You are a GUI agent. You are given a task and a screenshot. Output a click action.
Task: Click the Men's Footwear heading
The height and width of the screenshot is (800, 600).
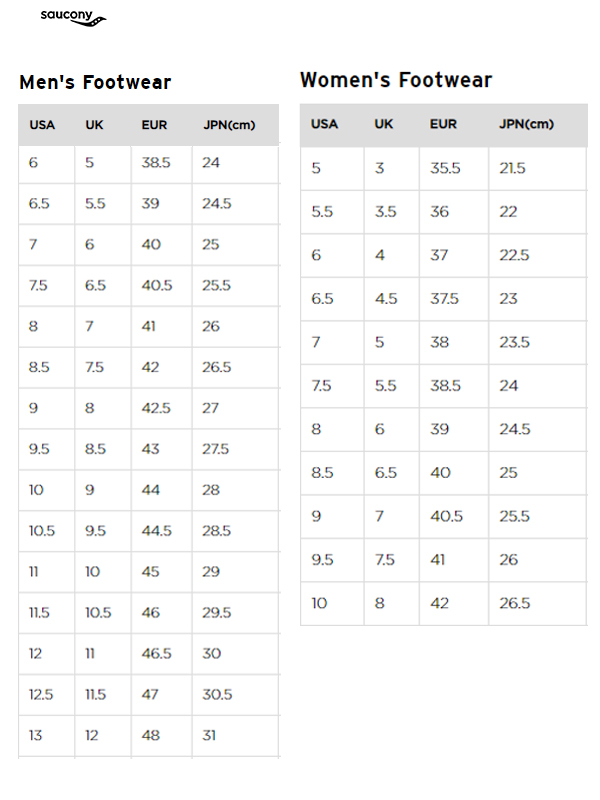point(95,83)
